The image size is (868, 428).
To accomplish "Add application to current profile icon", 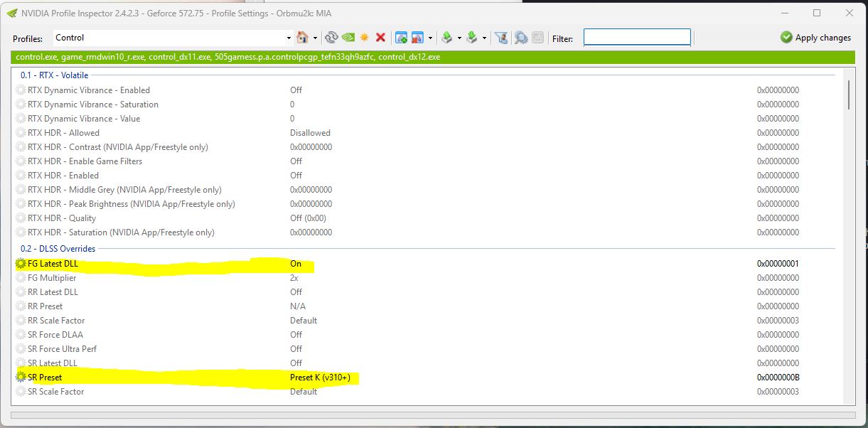I will pyautogui.click(x=401, y=38).
